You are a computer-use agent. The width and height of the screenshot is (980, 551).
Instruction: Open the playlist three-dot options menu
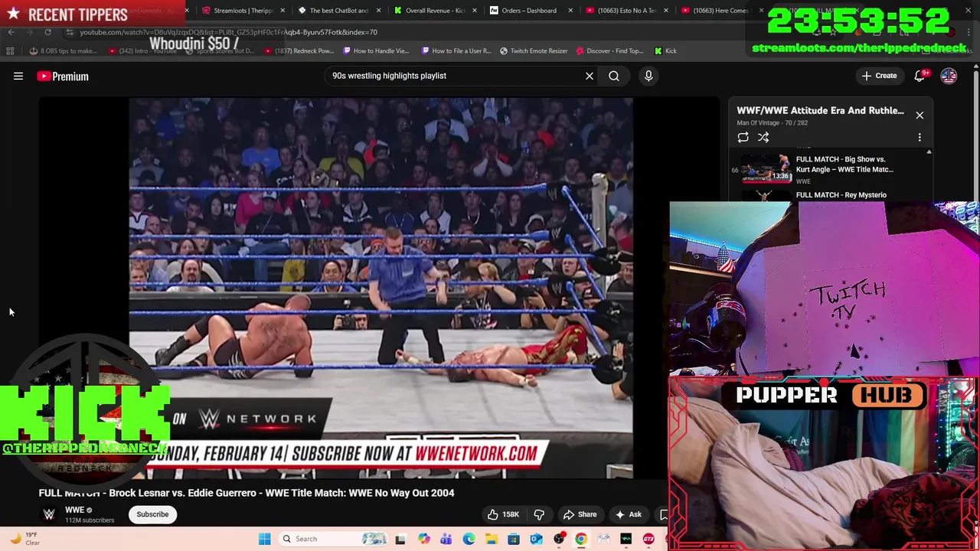tap(920, 137)
